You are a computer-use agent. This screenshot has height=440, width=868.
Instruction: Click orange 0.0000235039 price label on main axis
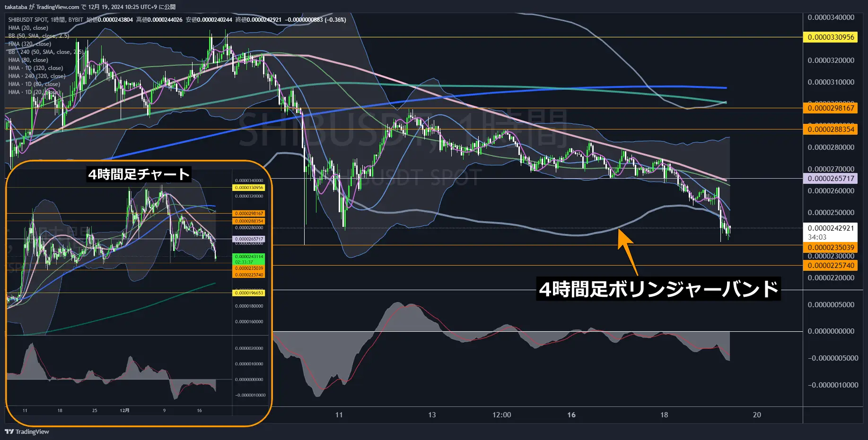(831, 247)
